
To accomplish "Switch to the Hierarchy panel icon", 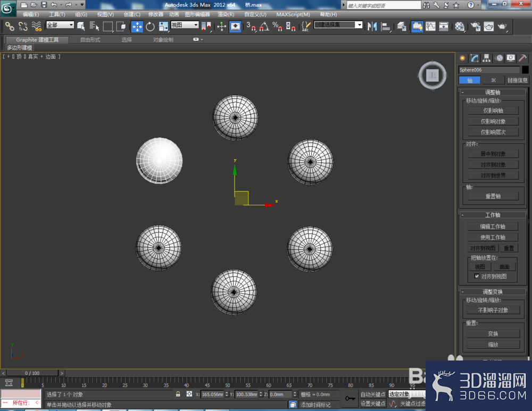I will point(487,58).
